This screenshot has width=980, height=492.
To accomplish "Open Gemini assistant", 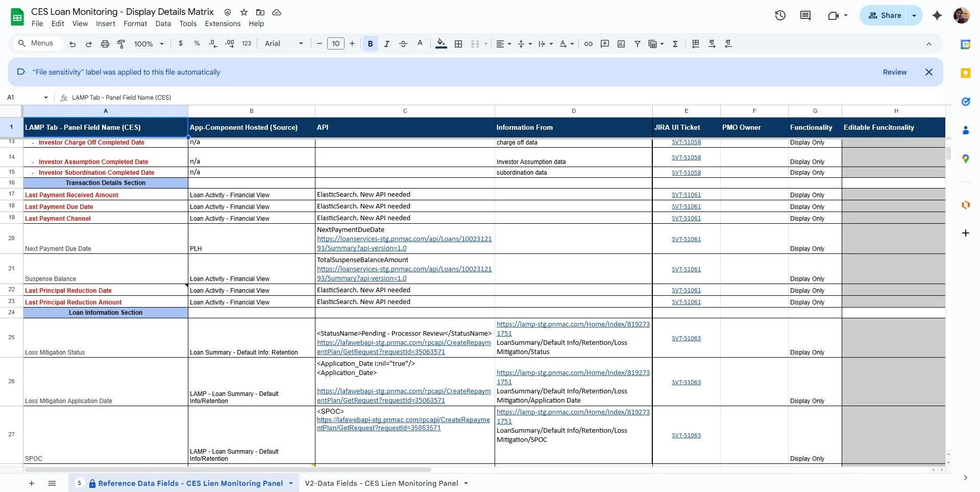I will (937, 15).
